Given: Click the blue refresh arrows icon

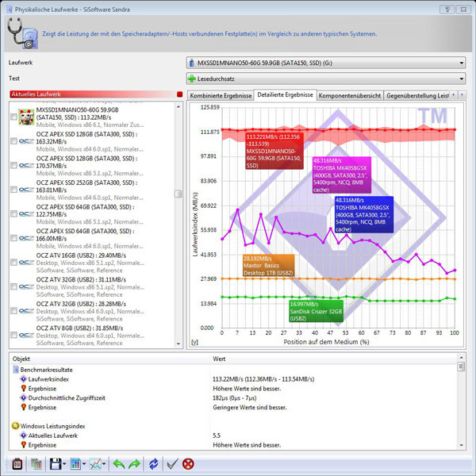Looking at the screenshot, I should [154, 464].
